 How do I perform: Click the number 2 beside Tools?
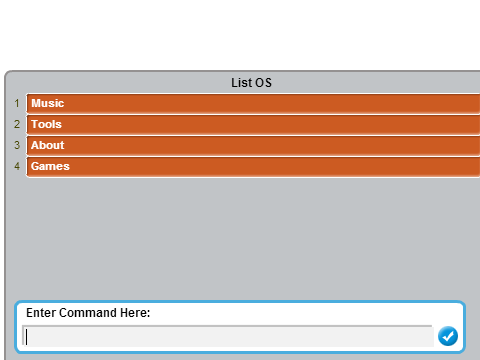[17, 124]
